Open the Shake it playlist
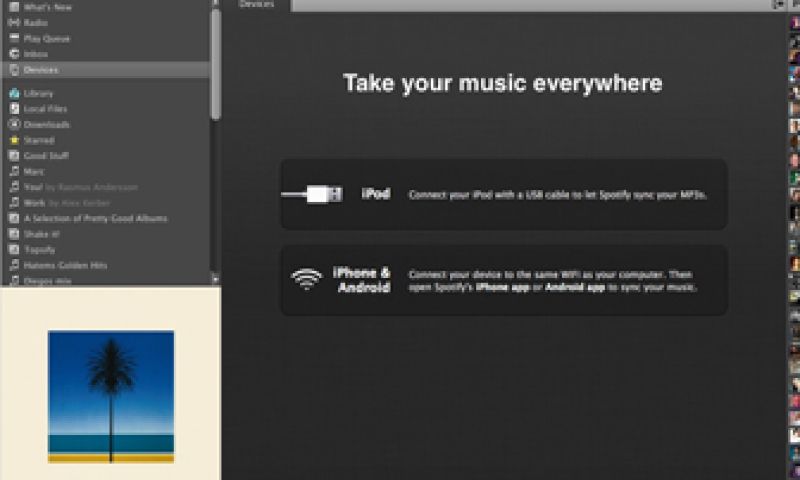Viewport: 800px width, 480px height. tap(41, 234)
